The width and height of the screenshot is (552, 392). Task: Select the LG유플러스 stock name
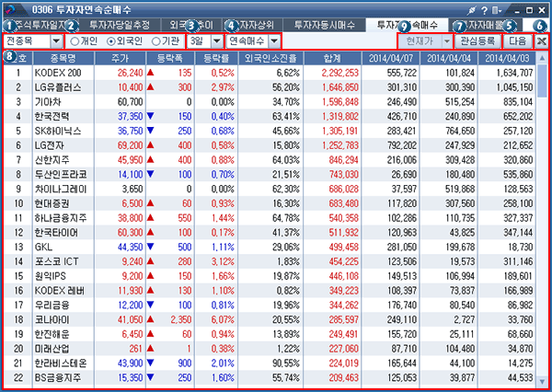pyautogui.click(x=58, y=87)
